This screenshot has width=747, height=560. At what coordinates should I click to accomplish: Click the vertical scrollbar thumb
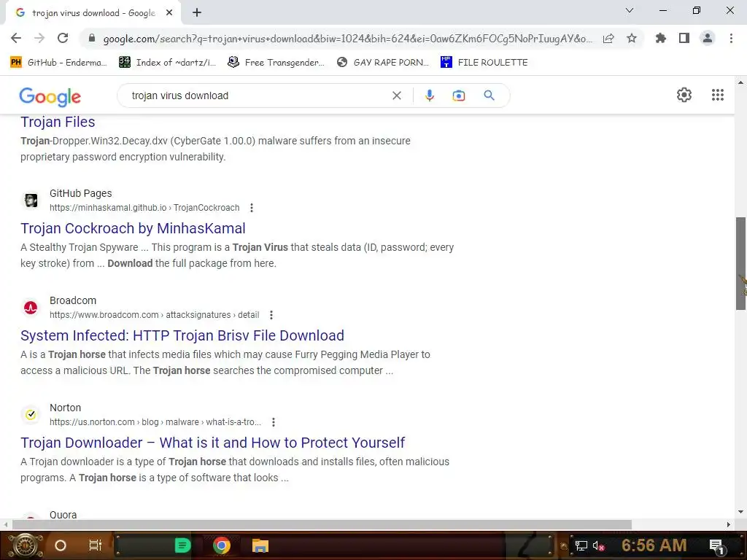point(740,263)
